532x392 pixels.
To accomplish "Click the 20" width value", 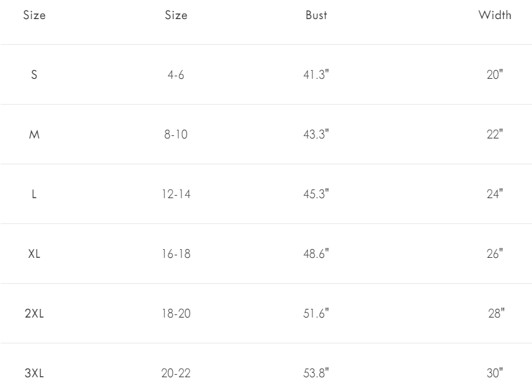I will [494, 74].
